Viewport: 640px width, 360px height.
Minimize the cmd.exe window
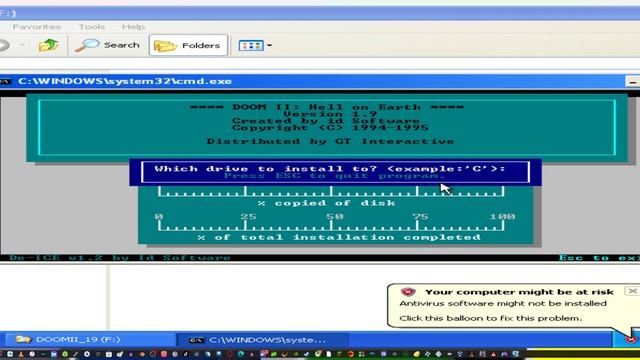click(632, 82)
